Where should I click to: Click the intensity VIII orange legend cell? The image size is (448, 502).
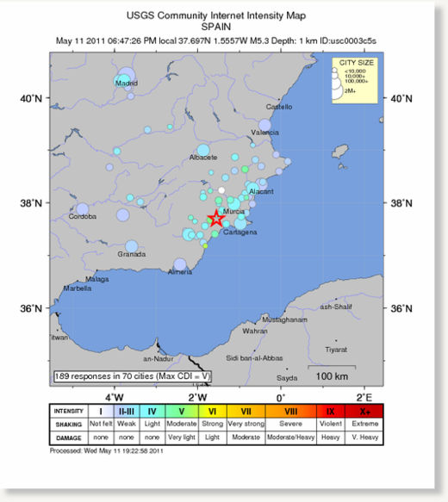pyautogui.click(x=290, y=411)
